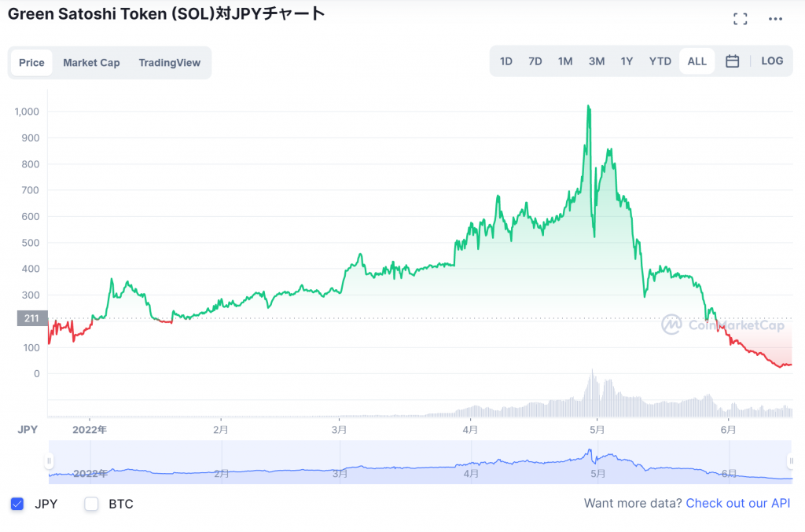Click the chart title Green Satoshi Token text
This screenshot has height=532, width=805.
167,14
